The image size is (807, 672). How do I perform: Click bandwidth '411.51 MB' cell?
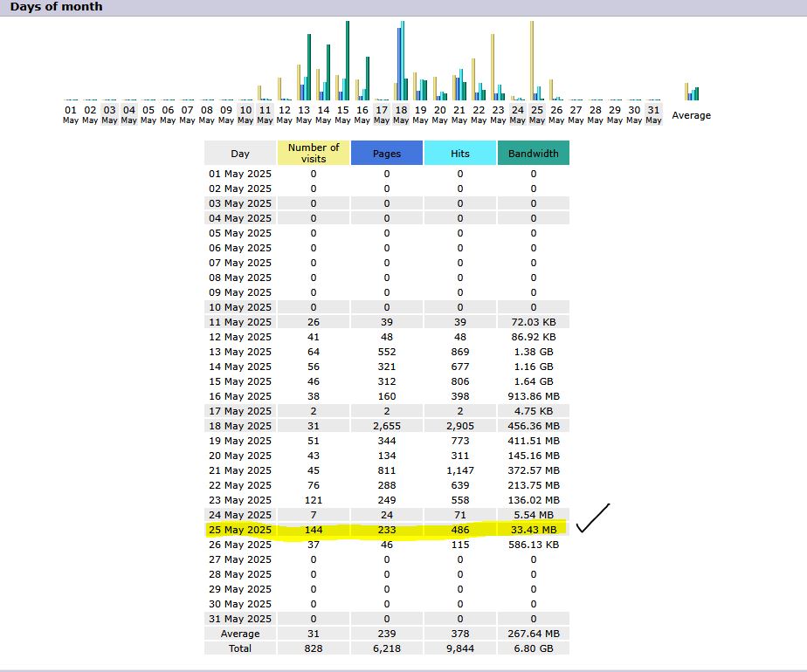tap(533, 441)
